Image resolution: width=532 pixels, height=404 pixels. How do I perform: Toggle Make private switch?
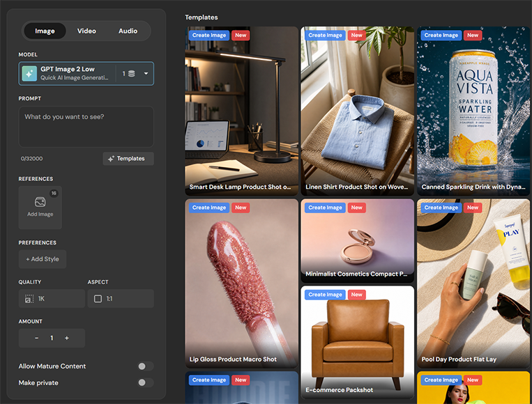(146, 382)
